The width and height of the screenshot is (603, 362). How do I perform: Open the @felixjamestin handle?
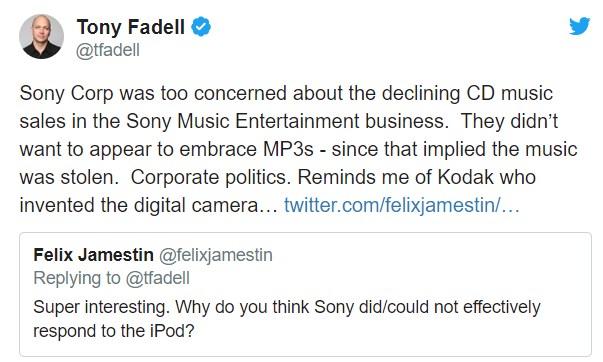(216, 255)
